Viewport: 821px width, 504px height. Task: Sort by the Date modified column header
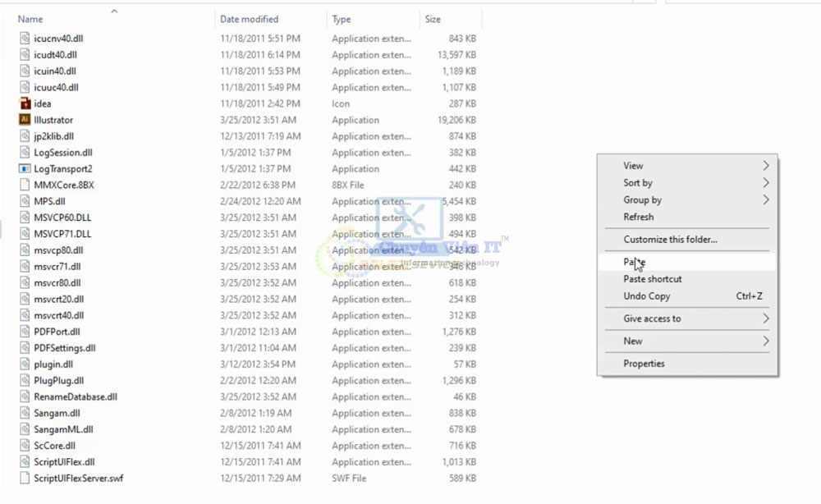click(249, 19)
